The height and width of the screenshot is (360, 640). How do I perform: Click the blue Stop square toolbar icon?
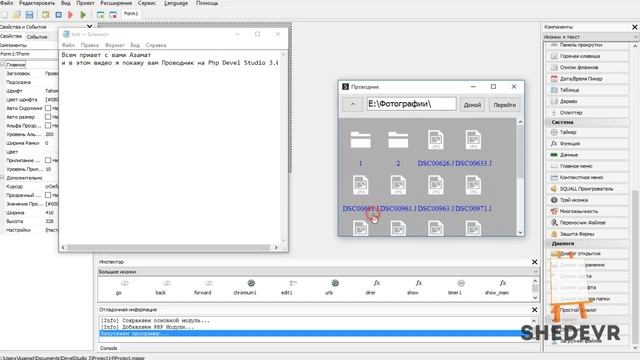pos(58,15)
